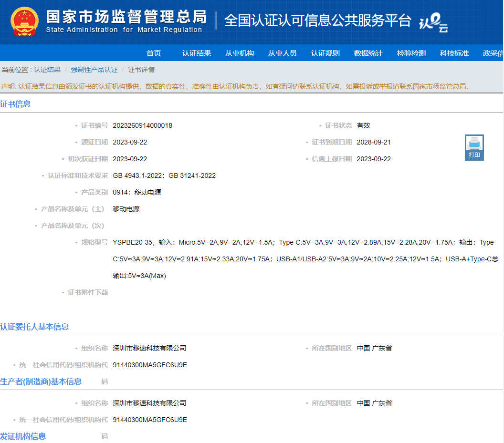This screenshot has width=504, height=443.
Task: Click the 认e云 logo in header
Action: pos(433,22)
